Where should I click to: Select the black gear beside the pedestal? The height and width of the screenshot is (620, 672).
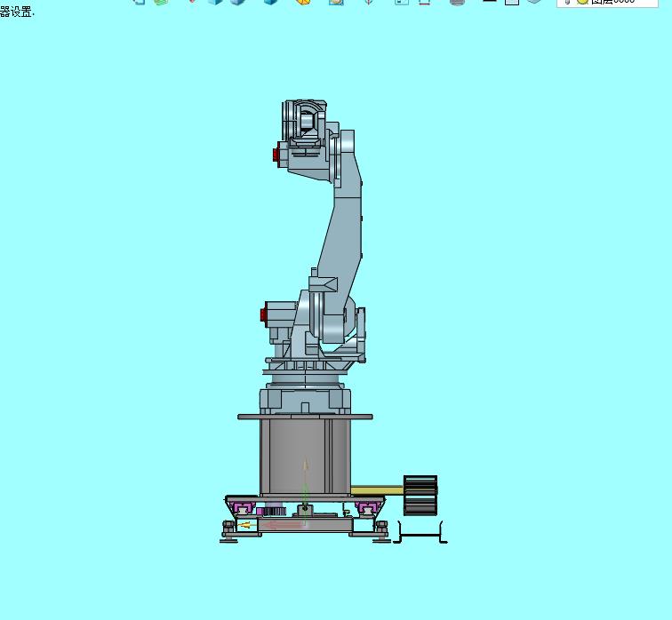click(x=420, y=496)
